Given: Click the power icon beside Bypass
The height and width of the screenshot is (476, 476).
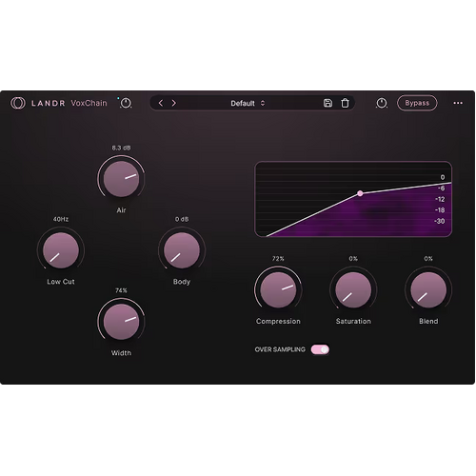Looking at the screenshot, I should click(382, 103).
